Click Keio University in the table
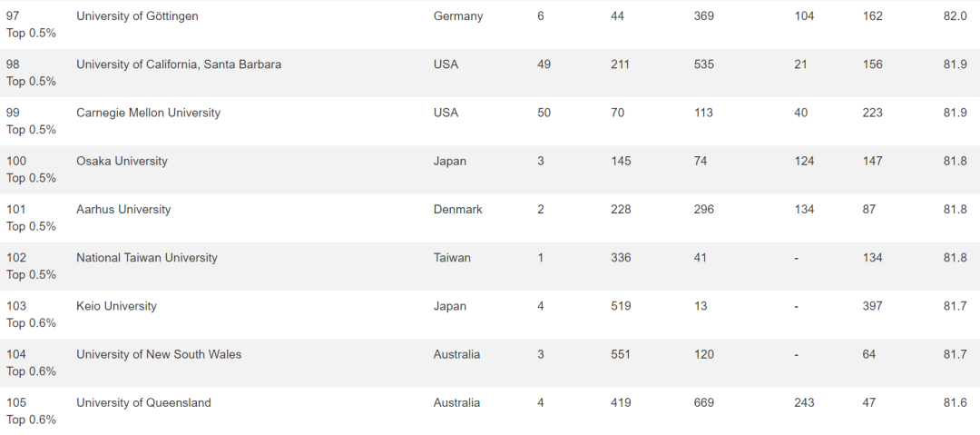The width and height of the screenshot is (980, 435). (116, 306)
